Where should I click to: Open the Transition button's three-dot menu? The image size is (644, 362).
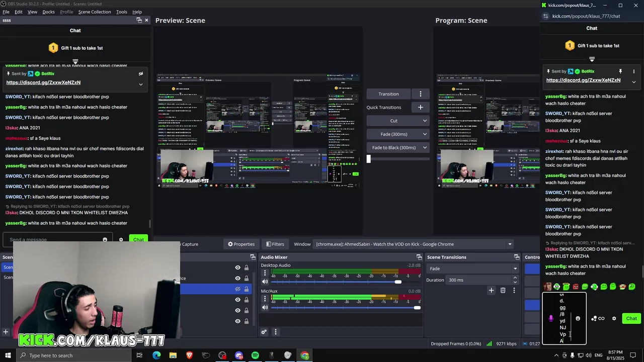[x=420, y=94]
